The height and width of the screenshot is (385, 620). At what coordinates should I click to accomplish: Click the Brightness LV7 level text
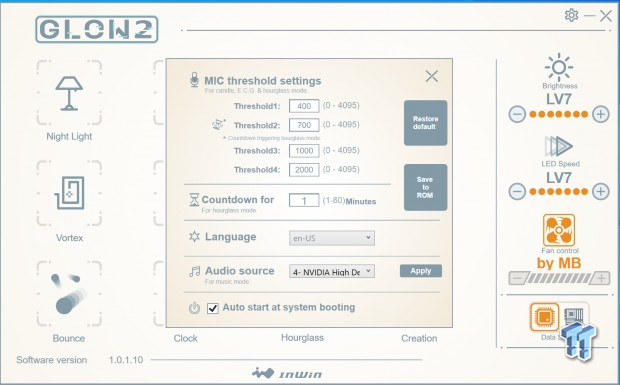point(559,99)
